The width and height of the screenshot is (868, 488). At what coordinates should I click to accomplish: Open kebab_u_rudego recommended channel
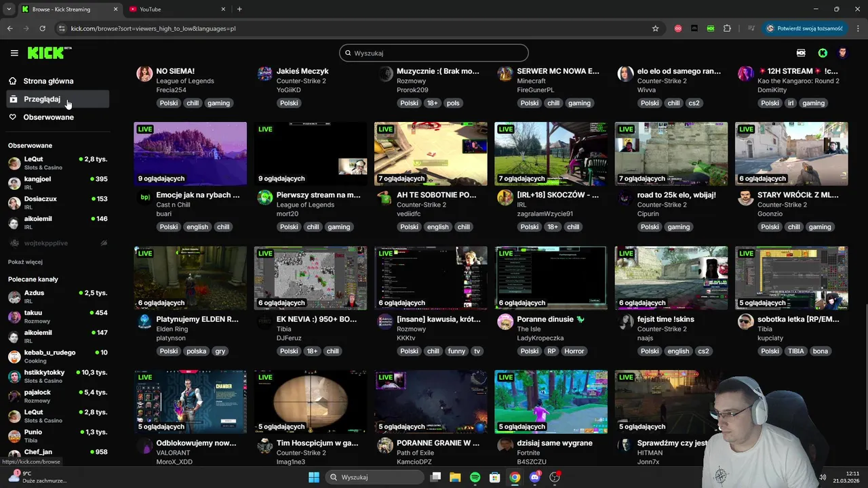tap(58, 357)
